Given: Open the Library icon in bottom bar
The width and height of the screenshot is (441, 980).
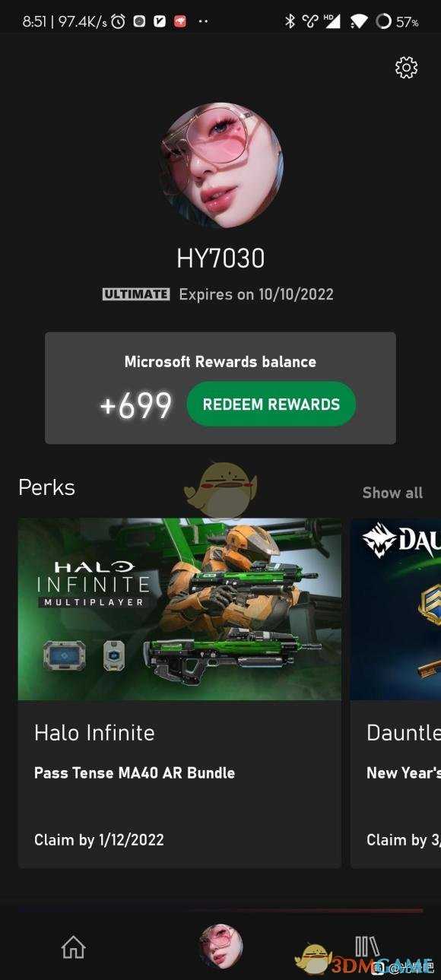Looking at the screenshot, I should [367, 947].
